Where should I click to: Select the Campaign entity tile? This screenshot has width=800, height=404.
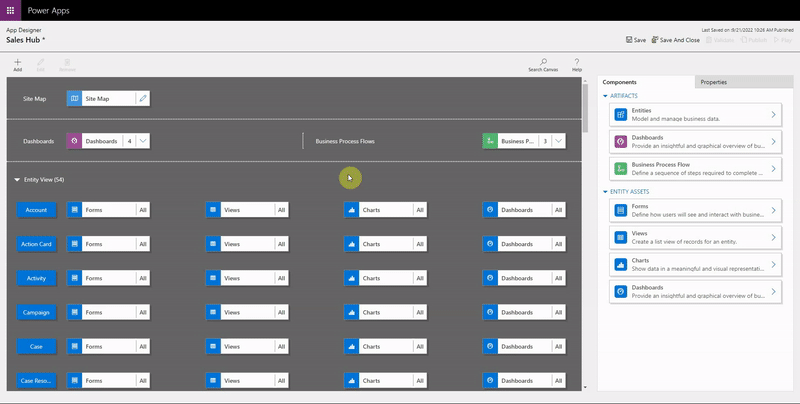click(x=37, y=313)
